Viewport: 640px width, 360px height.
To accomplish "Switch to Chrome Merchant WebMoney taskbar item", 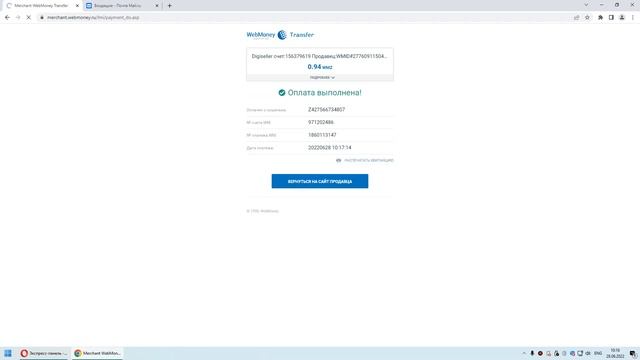I will pos(97,353).
